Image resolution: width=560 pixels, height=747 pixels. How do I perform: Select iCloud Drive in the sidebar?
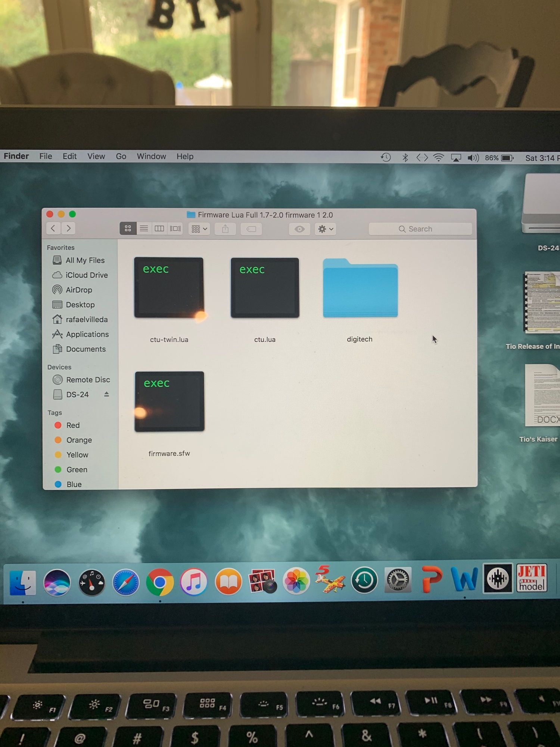pos(86,275)
